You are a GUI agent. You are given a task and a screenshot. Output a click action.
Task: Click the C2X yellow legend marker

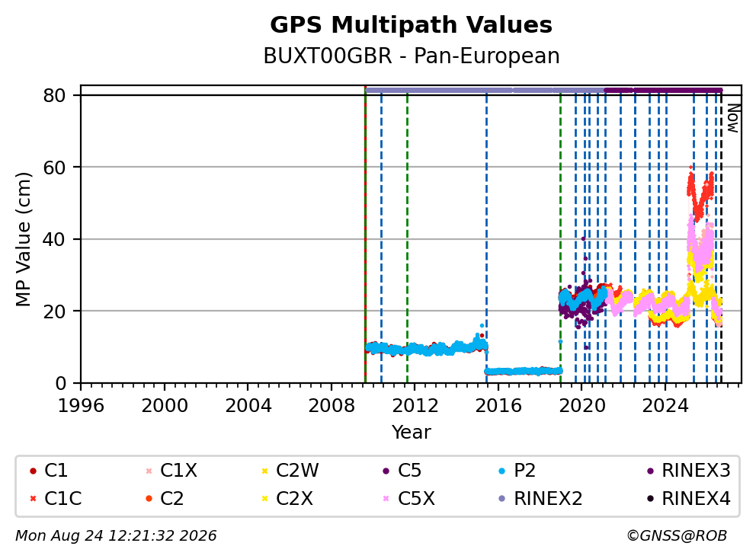pos(264,499)
